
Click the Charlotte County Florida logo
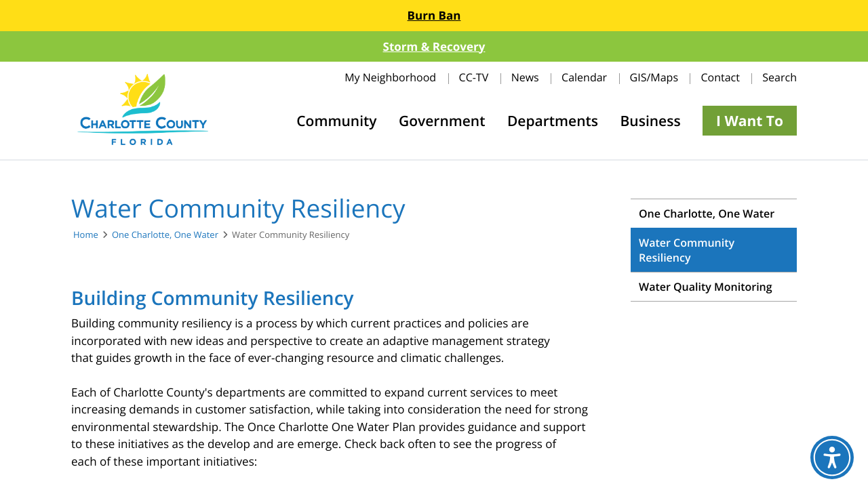[142, 109]
